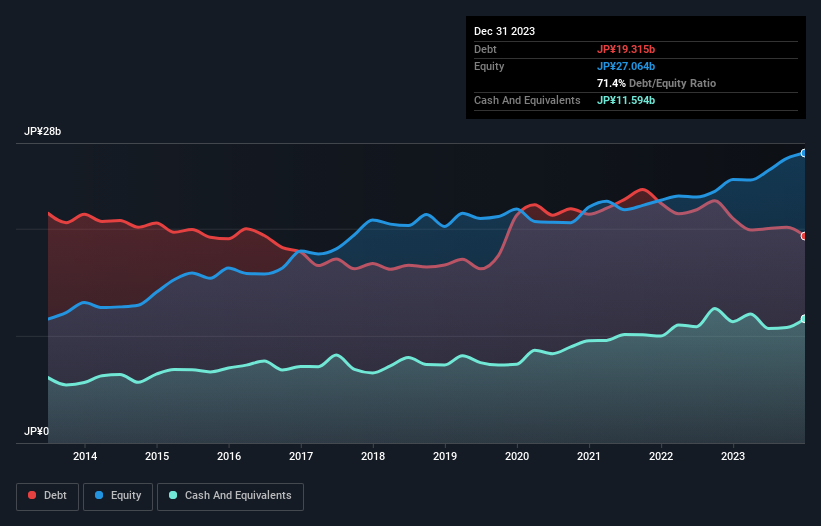Click the blue Equity legend dot

(x=99, y=495)
